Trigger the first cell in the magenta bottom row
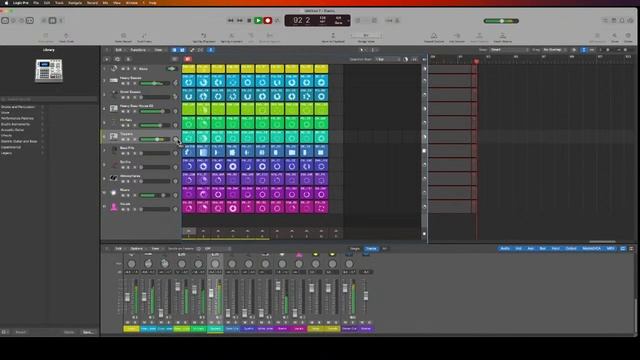640x360 pixels. point(189,207)
